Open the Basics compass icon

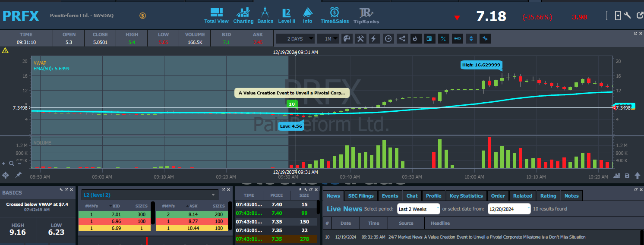[265, 15]
